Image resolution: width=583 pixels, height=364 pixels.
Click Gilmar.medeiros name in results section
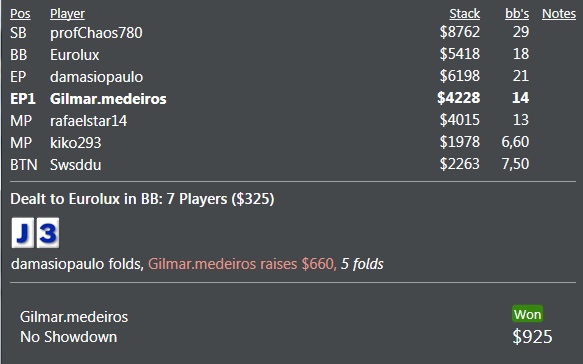tap(74, 317)
